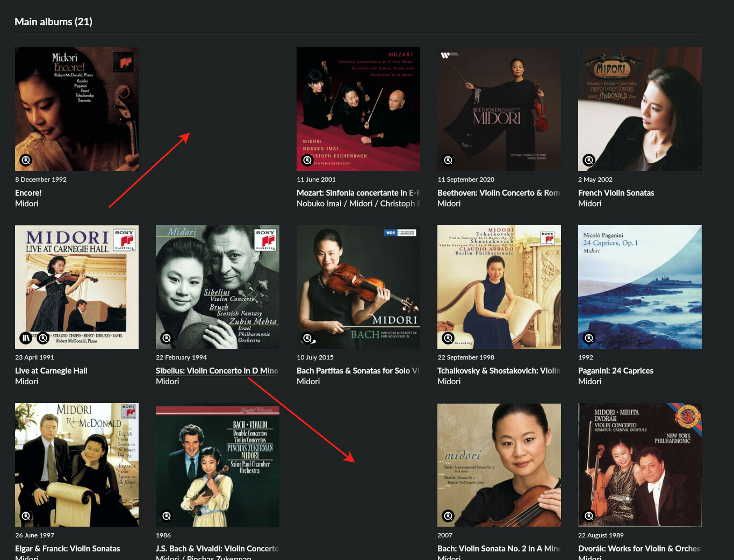
Task: Click the magnifier icon on the Sibelius Violin Concerto cover
Action: (x=167, y=338)
